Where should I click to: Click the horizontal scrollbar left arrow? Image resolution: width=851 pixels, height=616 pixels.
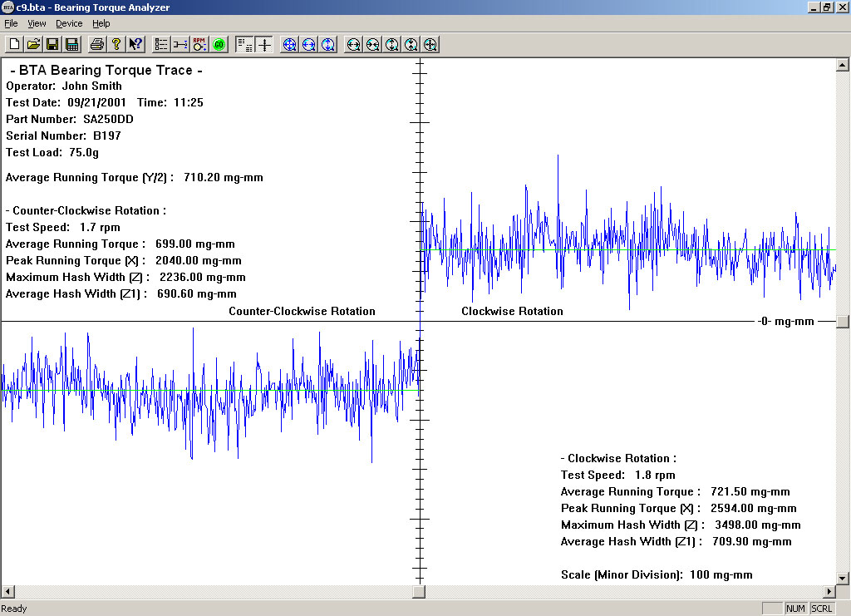point(7,591)
